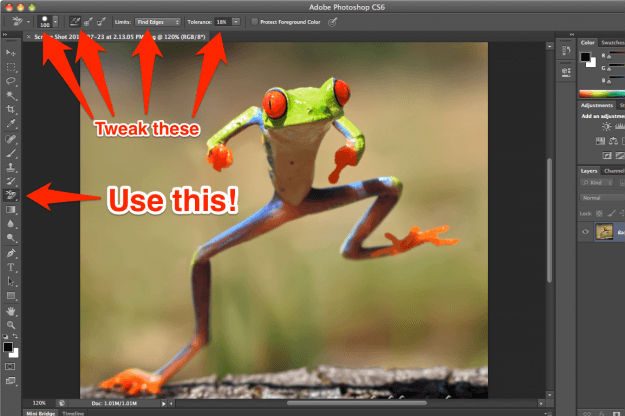The width and height of the screenshot is (625, 416).
Task: Click the Sampling: Continuous icon
Action: 75,20
